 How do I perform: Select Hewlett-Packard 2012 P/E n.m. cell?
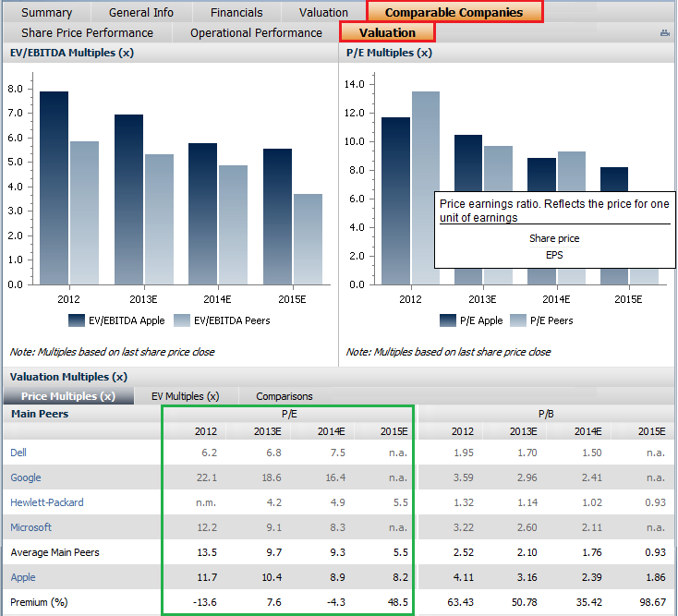click(206, 502)
